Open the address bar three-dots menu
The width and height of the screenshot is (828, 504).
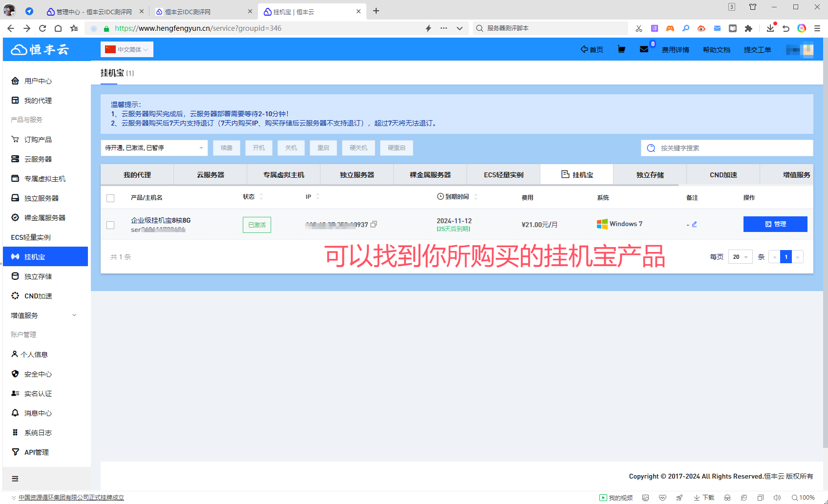coord(444,28)
